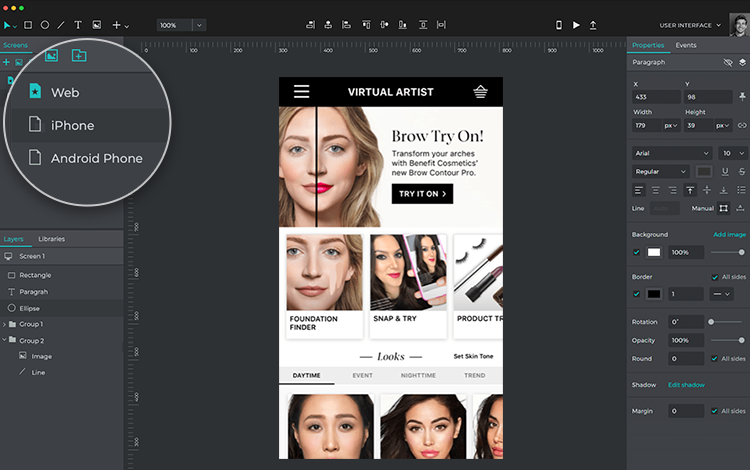
Task: Open the font size 10 dropdown
Action: (x=733, y=153)
